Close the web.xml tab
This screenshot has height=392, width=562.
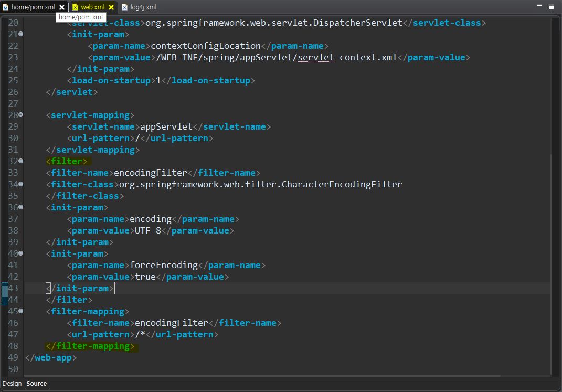point(111,7)
